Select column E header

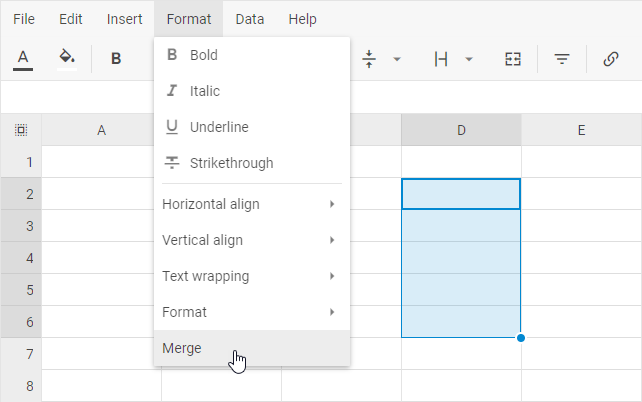581,130
